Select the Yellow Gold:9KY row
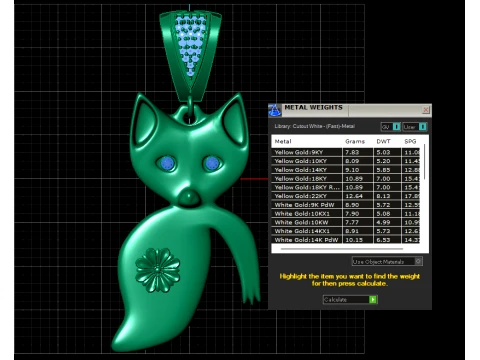 [346, 152]
